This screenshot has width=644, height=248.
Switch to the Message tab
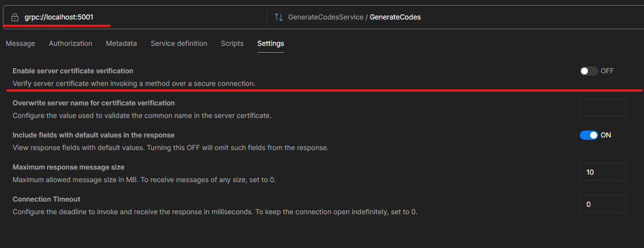(21, 44)
